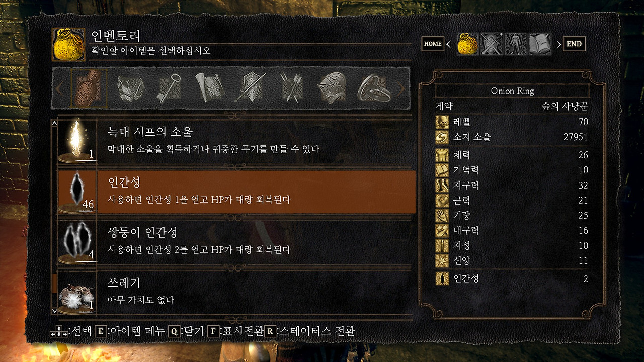Screen dimensions: 644x362
Task: Click the END key button
Action: 574,44
